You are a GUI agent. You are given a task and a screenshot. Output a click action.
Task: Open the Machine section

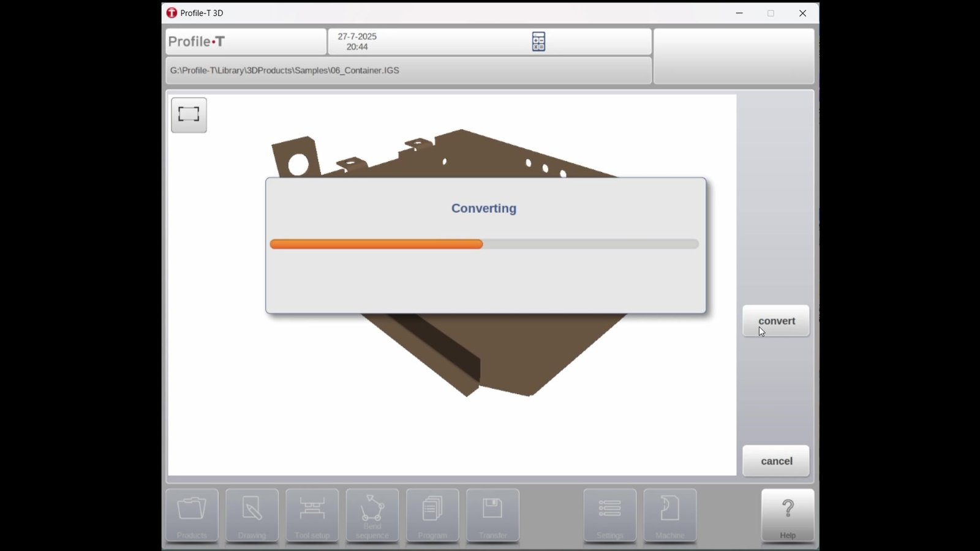point(670,515)
